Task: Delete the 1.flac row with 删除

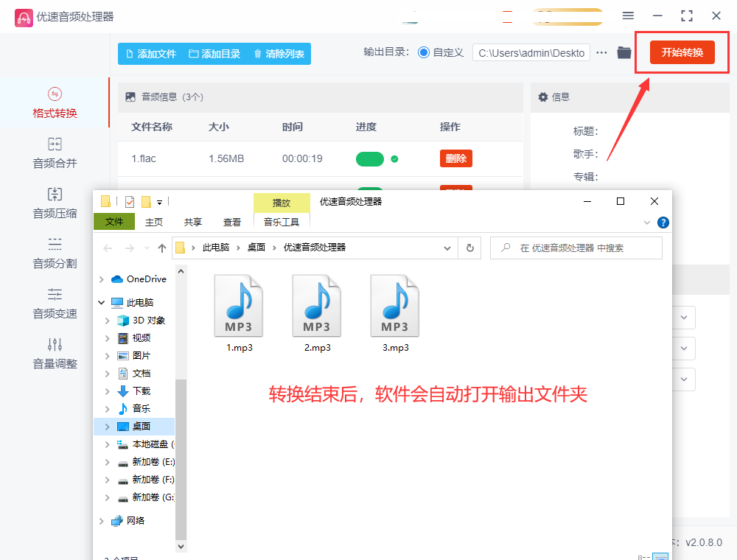Action: point(456,158)
